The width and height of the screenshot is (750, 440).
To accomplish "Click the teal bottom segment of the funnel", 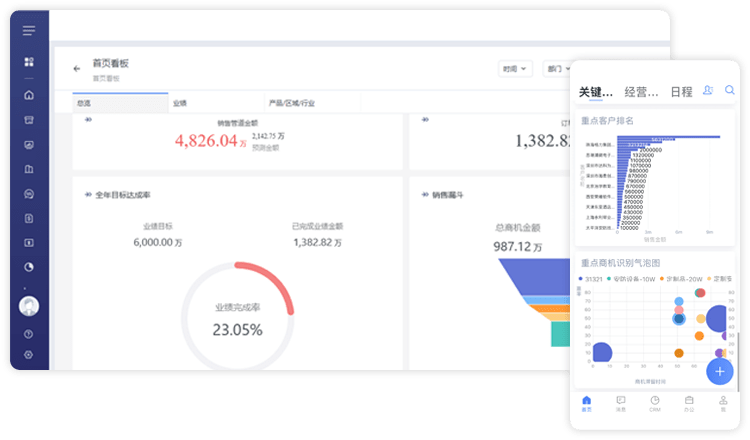I will coord(560,333).
